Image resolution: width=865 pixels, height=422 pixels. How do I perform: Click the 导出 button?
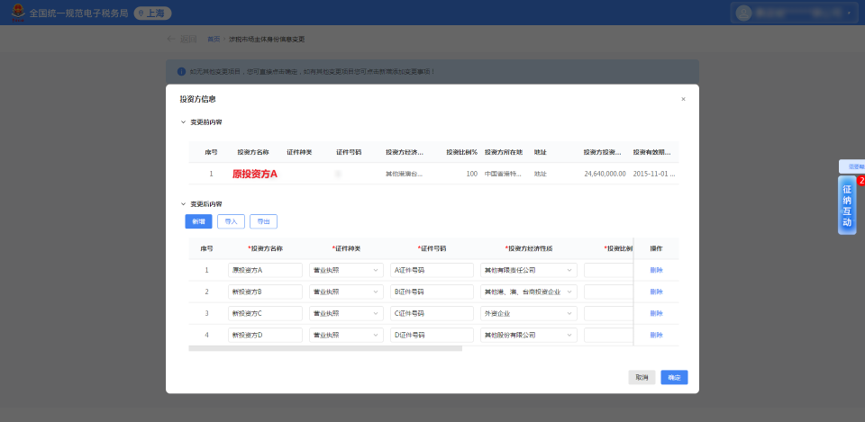[x=264, y=221]
